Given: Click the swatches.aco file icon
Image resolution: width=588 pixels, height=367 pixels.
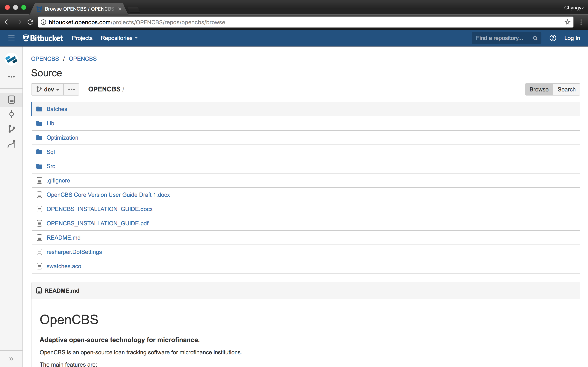Looking at the screenshot, I should click(x=39, y=266).
